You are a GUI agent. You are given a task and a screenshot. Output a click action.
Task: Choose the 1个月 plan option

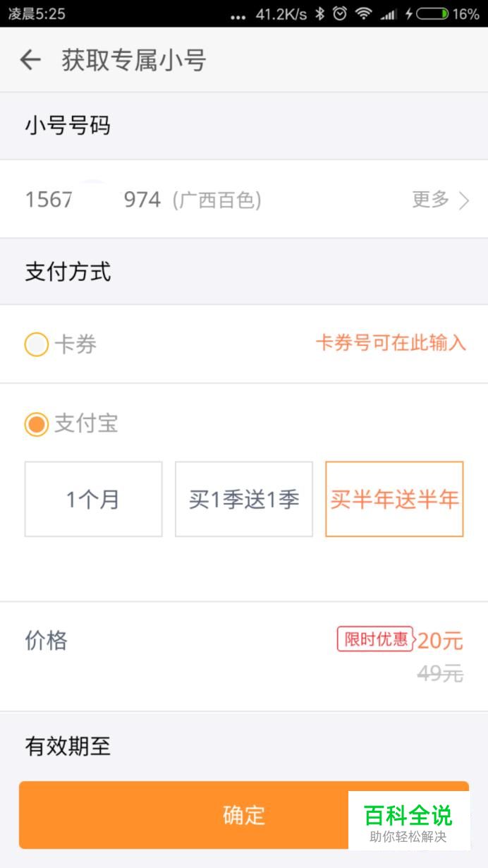tap(93, 500)
